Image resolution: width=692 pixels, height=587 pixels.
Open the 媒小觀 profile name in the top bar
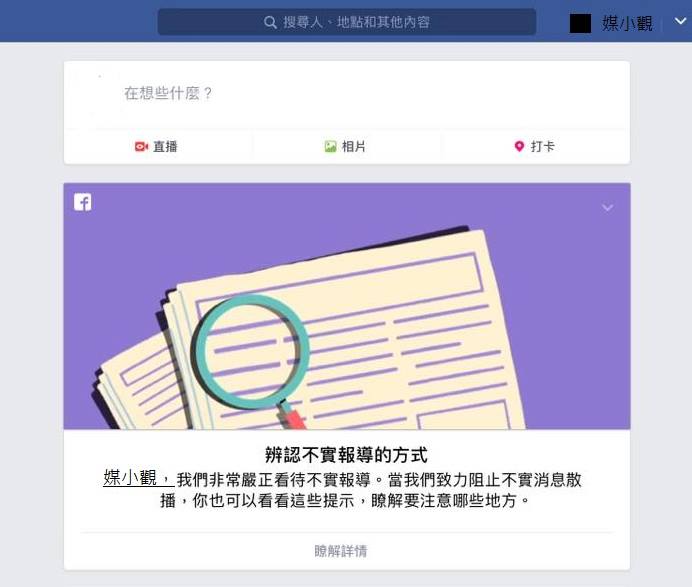point(627,23)
